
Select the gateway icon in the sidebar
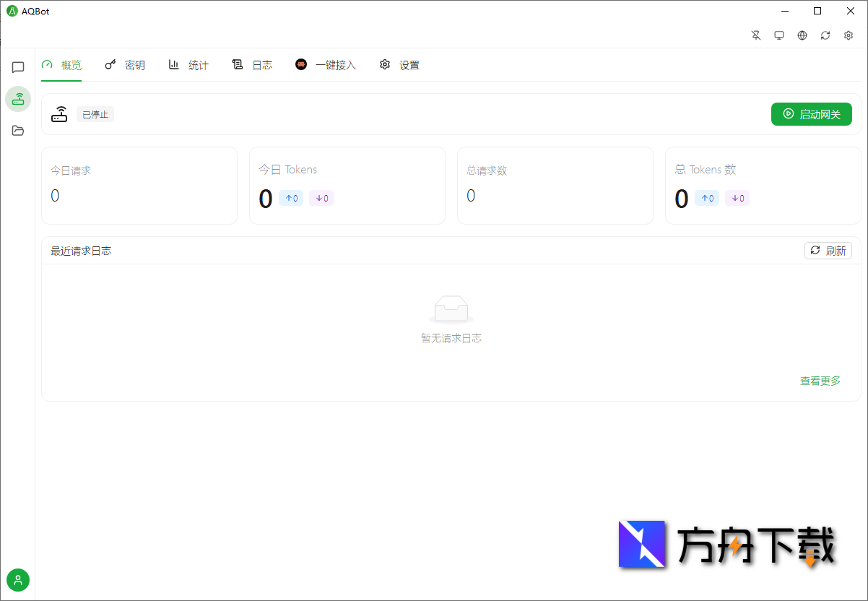17,99
